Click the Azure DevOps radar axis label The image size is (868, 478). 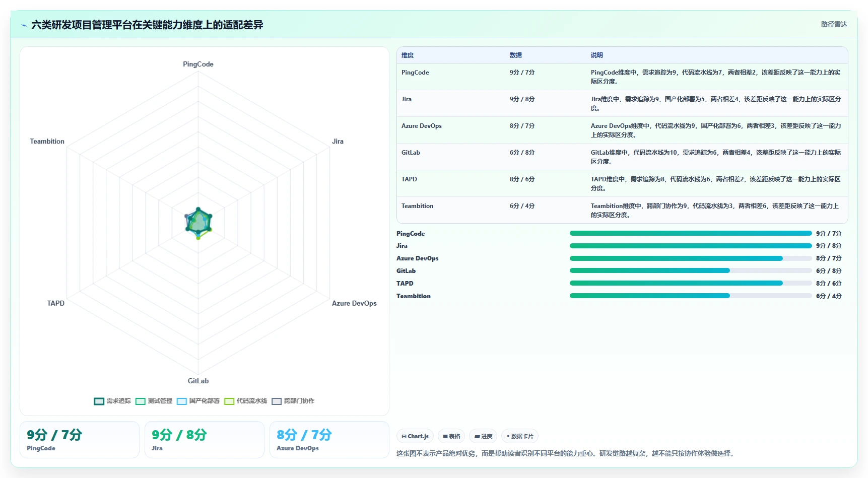(354, 303)
